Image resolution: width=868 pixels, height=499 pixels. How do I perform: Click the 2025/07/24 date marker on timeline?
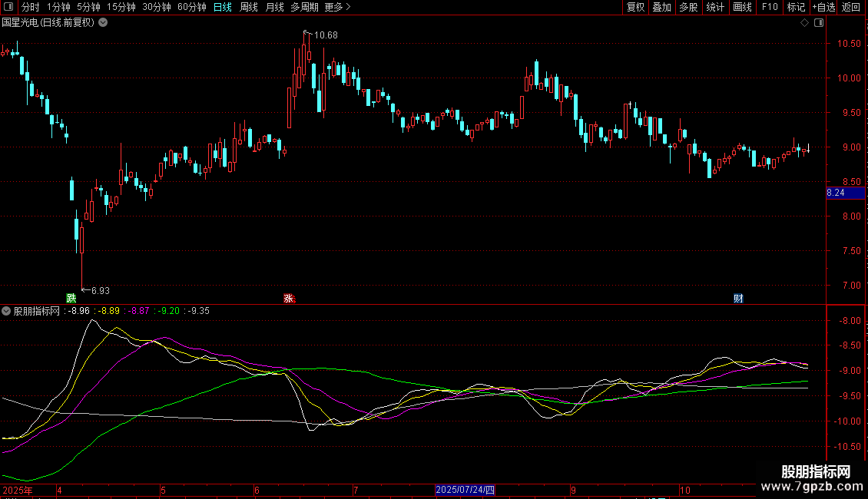(465, 490)
